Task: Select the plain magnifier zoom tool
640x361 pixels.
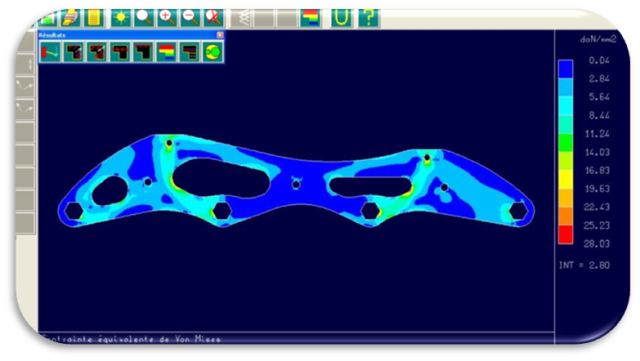Action: coord(144,18)
